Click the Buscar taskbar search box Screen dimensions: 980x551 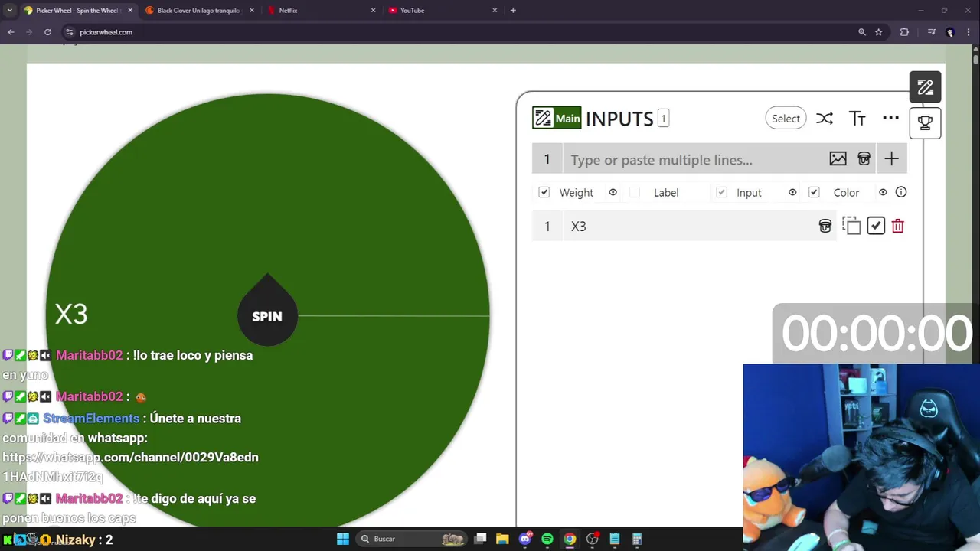[x=412, y=539]
